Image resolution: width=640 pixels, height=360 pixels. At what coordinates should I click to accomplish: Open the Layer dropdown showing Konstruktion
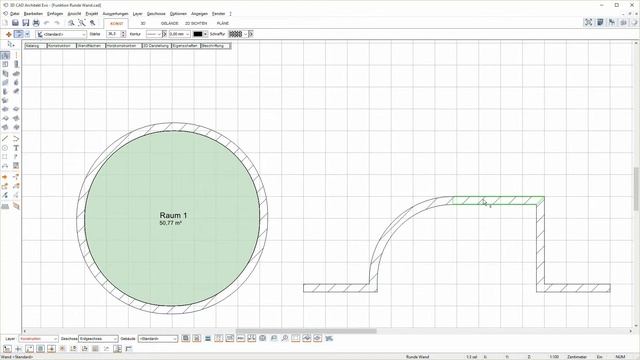[x=38, y=339]
